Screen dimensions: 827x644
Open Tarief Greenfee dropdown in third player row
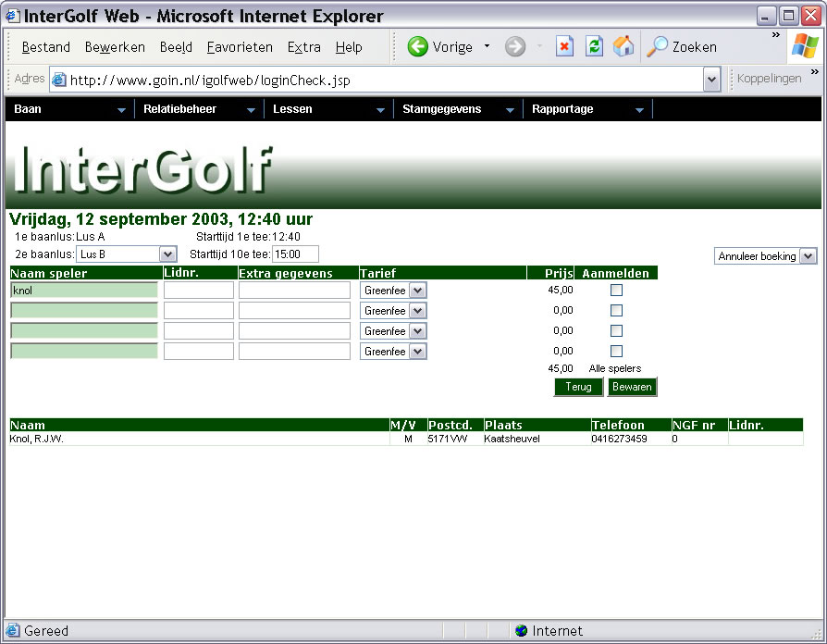tap(418, 331)
